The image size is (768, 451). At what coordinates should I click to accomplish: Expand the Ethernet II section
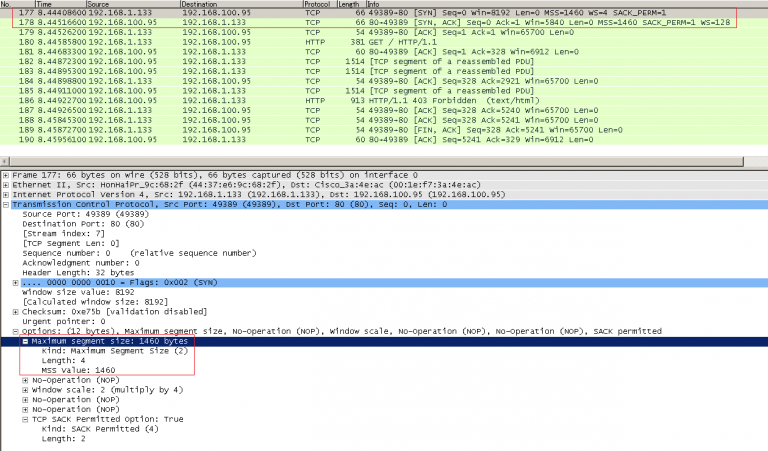point(6,185)
